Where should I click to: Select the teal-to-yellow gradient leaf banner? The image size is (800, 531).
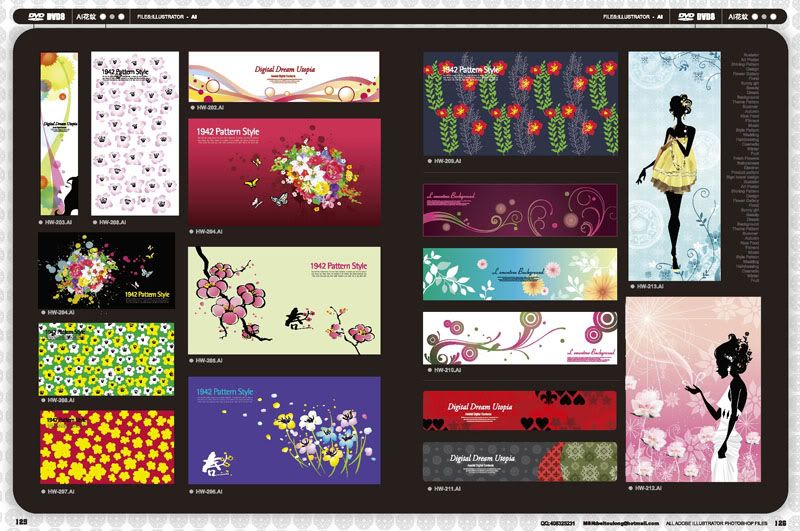520,274
